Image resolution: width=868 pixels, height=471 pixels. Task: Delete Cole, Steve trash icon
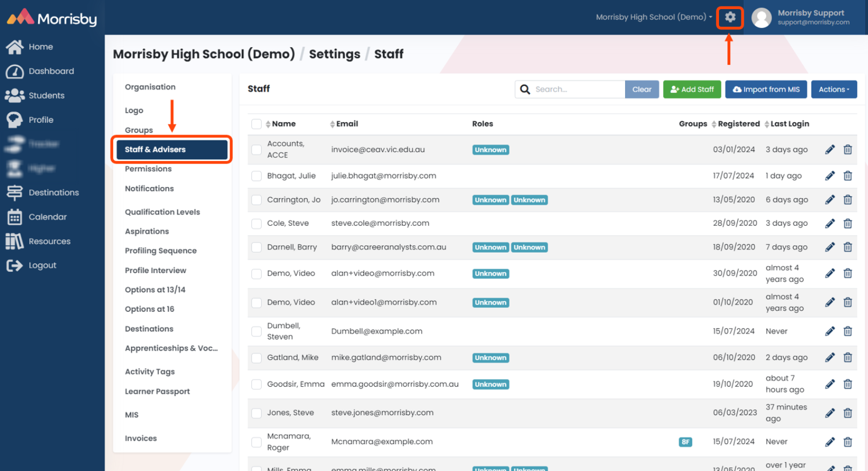click(848, 223)
